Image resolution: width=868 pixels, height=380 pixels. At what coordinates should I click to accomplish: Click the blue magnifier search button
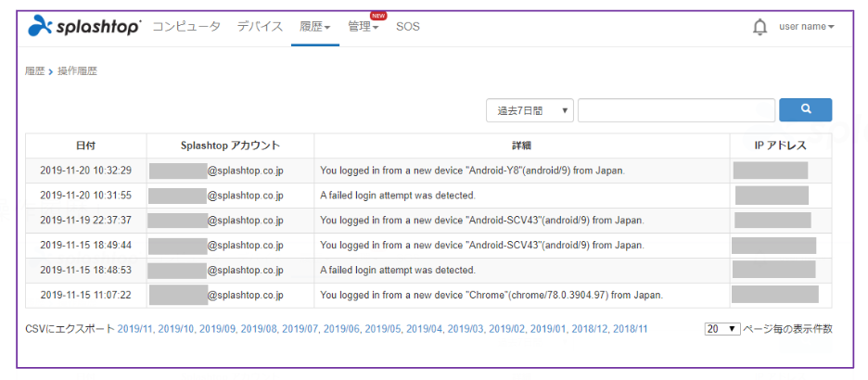pyautogui.click(x=806, y=109)
